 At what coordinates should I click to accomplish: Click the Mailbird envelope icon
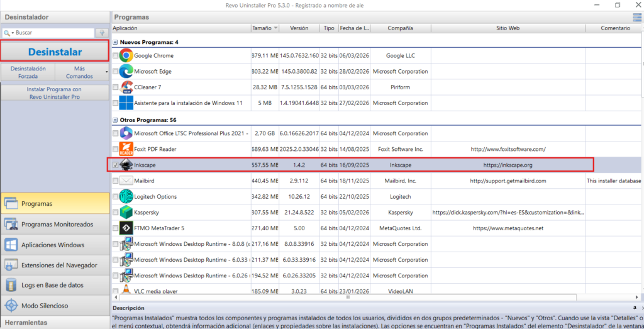(126, 181)
